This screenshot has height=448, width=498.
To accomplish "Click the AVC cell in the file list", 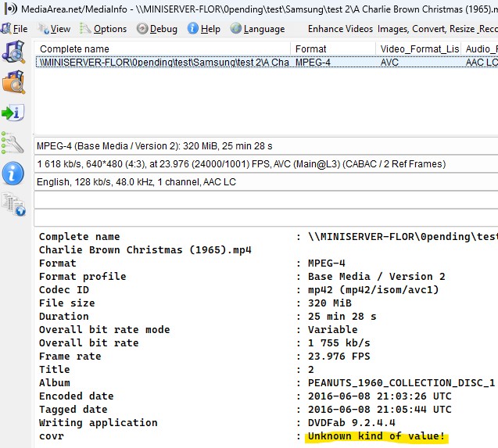I will tap(389, 63).
